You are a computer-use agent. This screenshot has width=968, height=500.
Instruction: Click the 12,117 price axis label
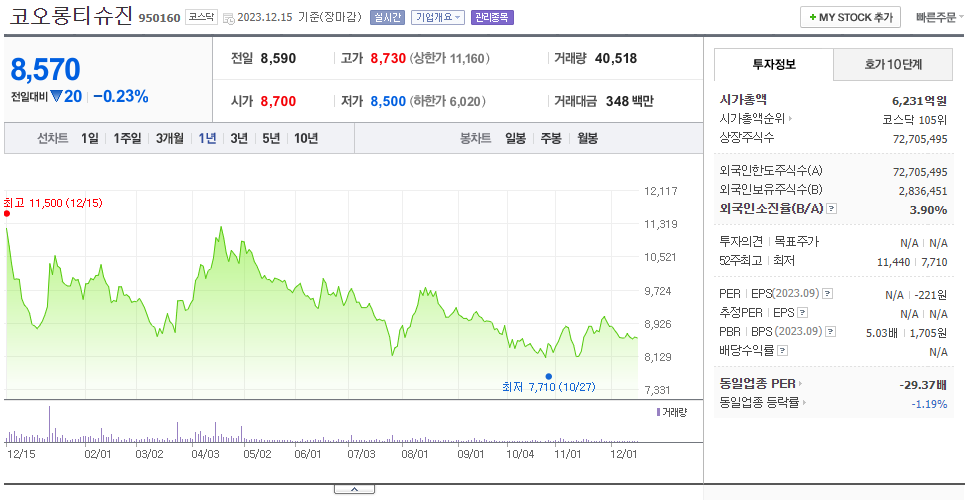click(x=661, y=191)
